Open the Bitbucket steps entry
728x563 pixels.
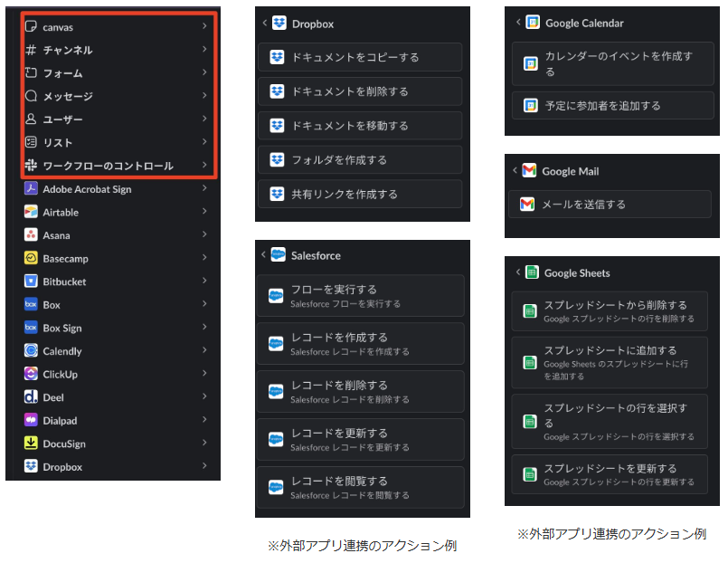pyautogui.click(x=117, y=281)
